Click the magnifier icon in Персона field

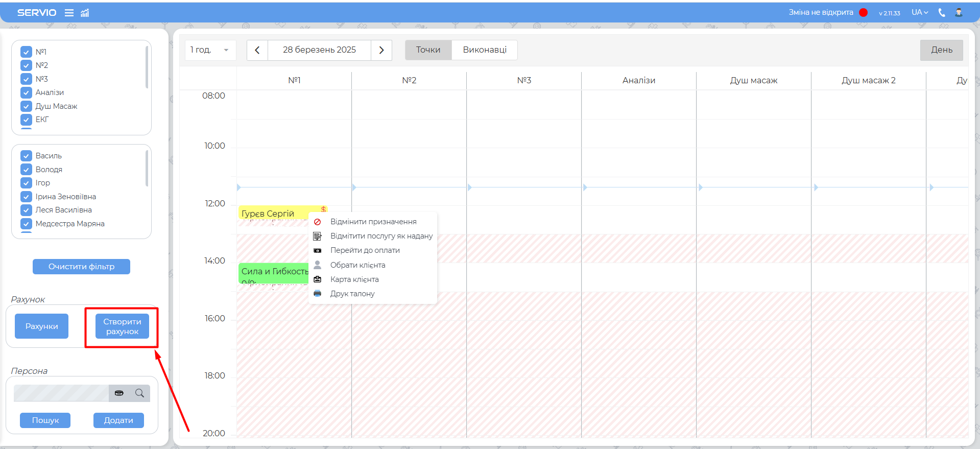139,393
